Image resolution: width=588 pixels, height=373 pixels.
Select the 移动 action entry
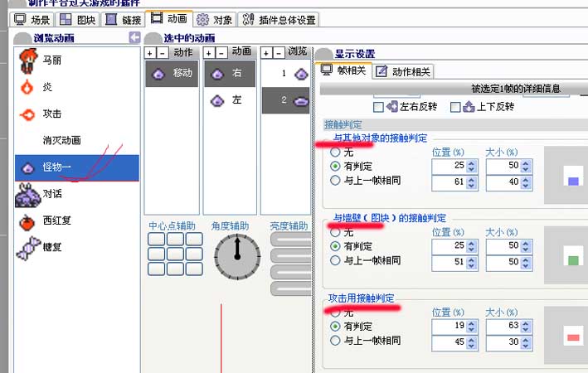172,74
